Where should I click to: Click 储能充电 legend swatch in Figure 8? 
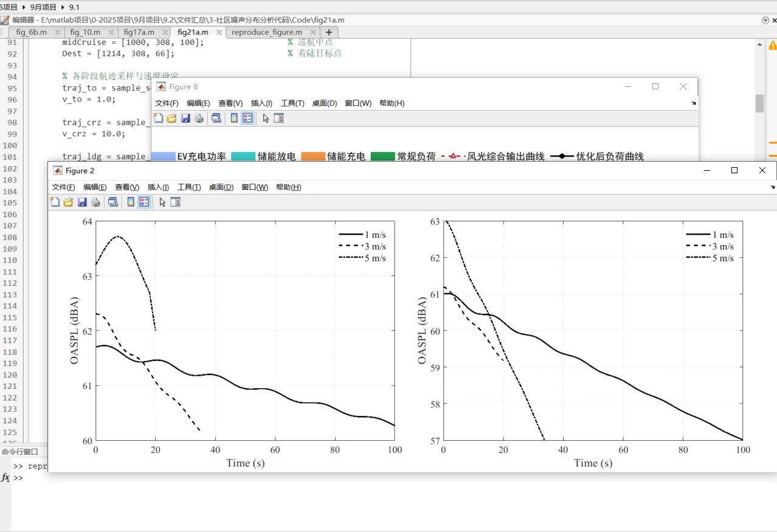pyautogui.click(x=313, y=157)
